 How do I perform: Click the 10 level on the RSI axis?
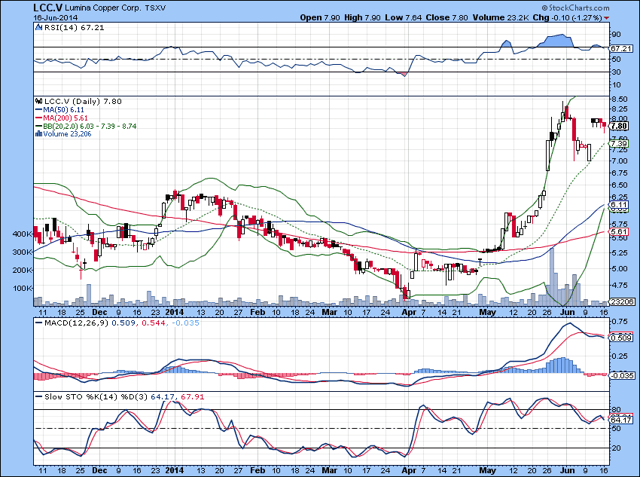click(x=616, y=85)
